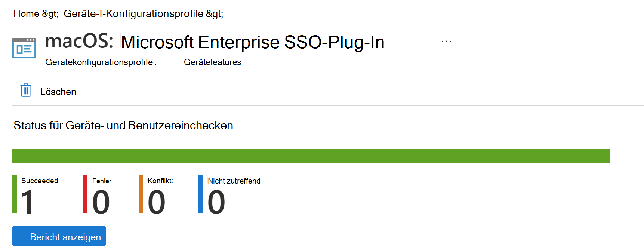This screenshot has width=644, height=249.
Task: Click the device configuration profile icon
Action: [24, 48]
